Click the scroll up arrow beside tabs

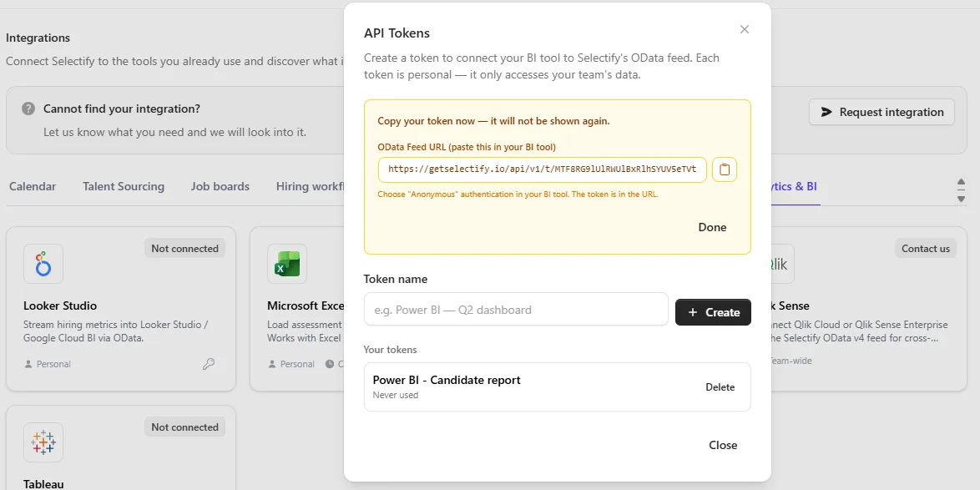pos(962,182)
